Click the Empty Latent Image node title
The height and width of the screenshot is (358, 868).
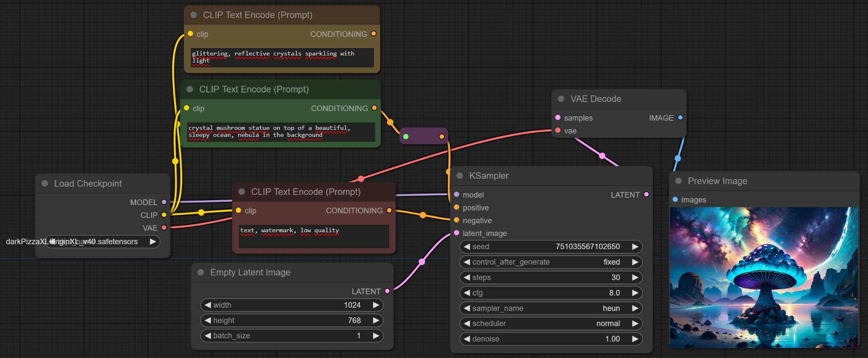pos(250,272)
